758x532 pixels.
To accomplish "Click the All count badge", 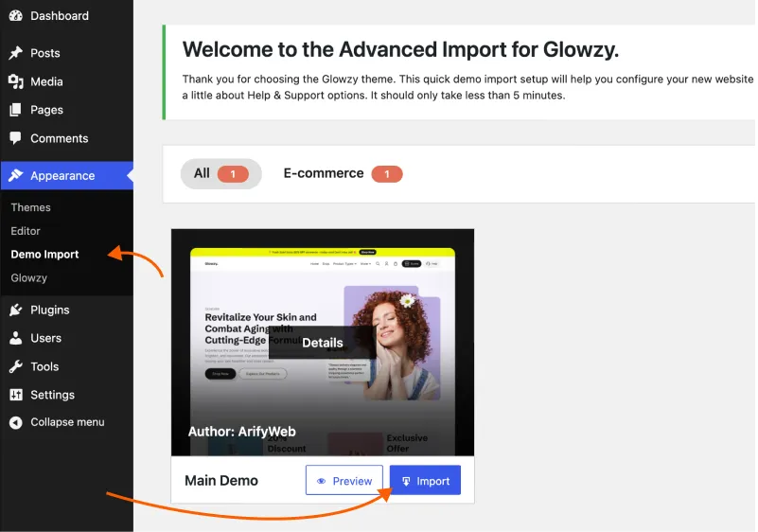I will point(233,174).
